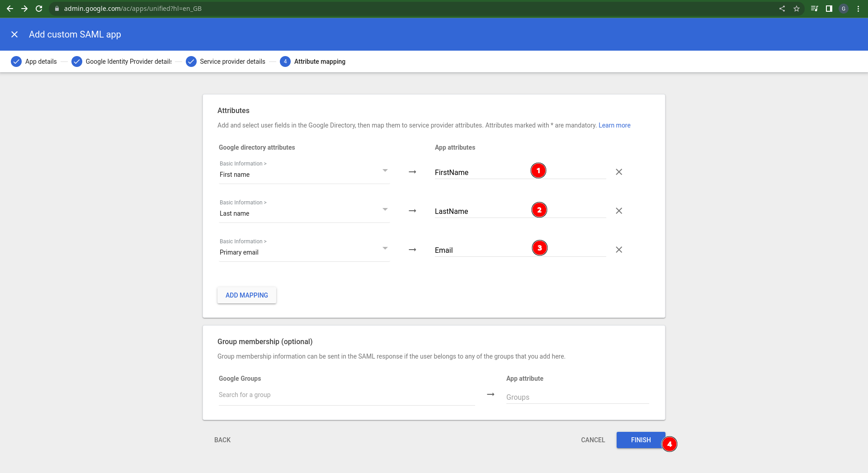Close the Add custom SAML app dialog
The image size is (868, 473).
click(14, 34)
